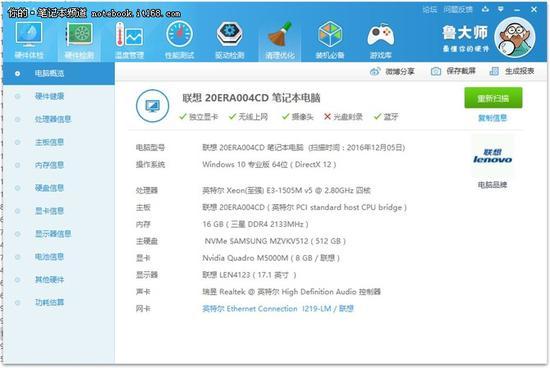Select 清理优化 broom icon
Screen dimensions: 550x368
280,40
